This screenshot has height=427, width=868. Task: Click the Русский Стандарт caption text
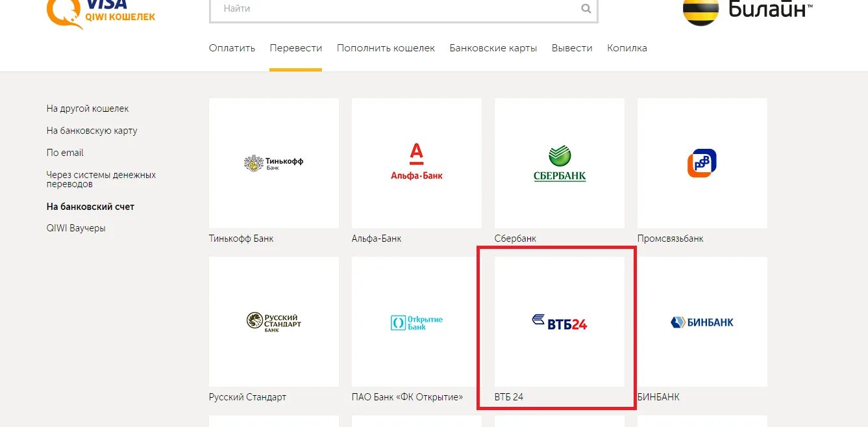click(x=247, y=397)
